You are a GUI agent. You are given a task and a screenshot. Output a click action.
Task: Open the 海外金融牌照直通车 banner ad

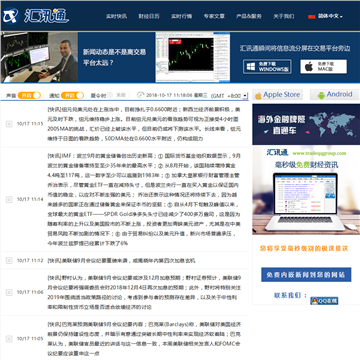(x=306, y=124)
